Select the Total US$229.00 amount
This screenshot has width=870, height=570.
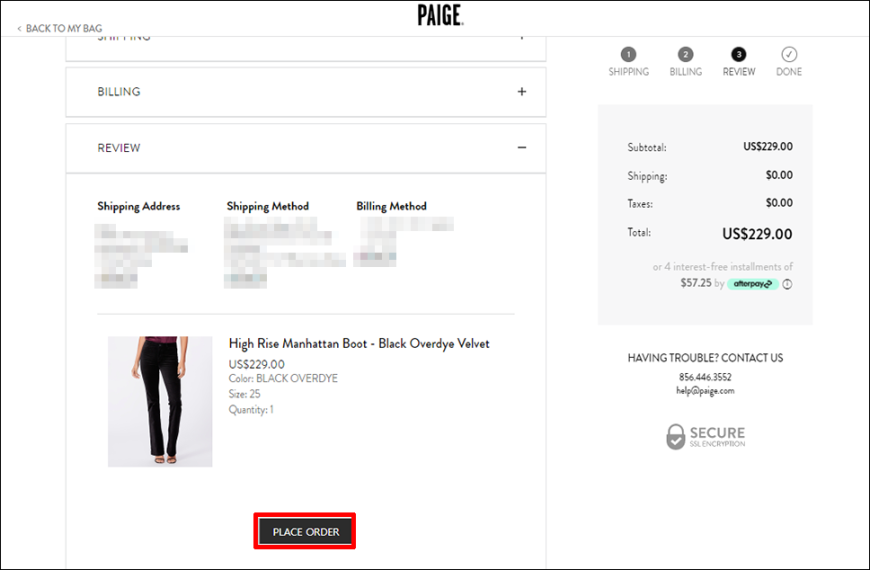[757, 234]
